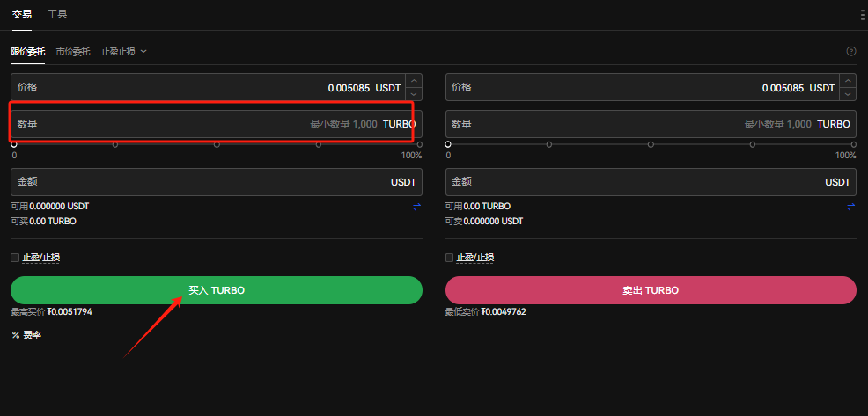This screenshot has height=416, width=868.
Task: Set buy amount slider to 100%
Action: 419,144
